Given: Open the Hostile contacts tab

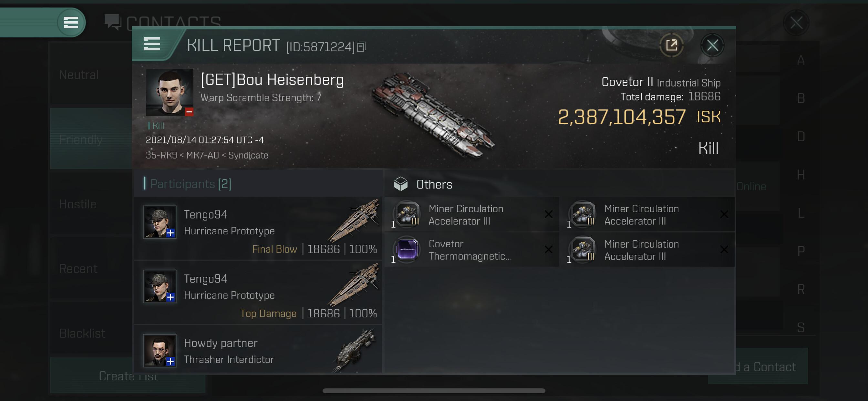Looking at the screenshot, I should (78, 204).
